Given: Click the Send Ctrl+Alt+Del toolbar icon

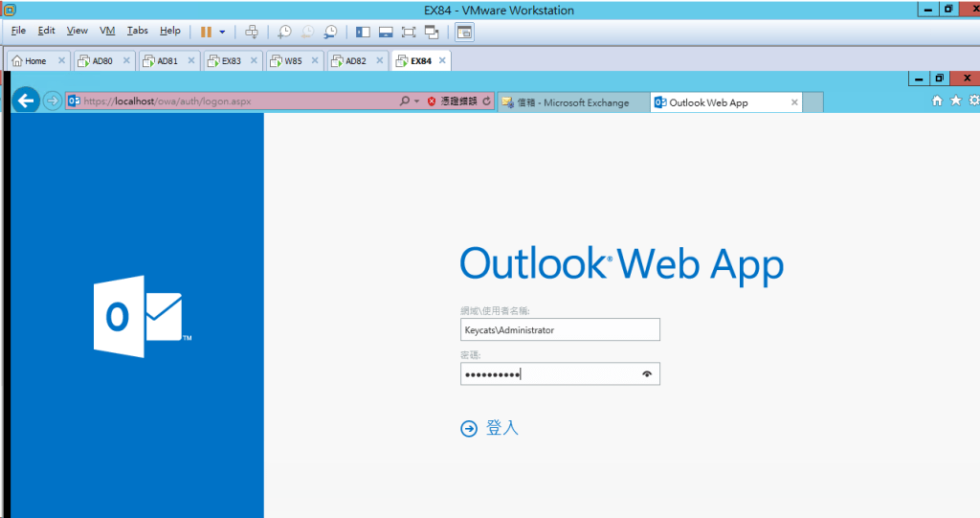Looking at the screenshot, I should (x=252, y=32).
